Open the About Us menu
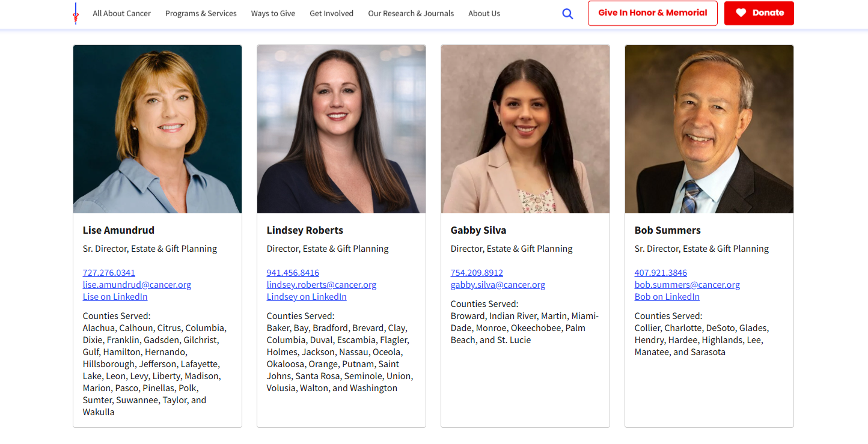This screenshot has height=444, width=868. coord(484,13)
